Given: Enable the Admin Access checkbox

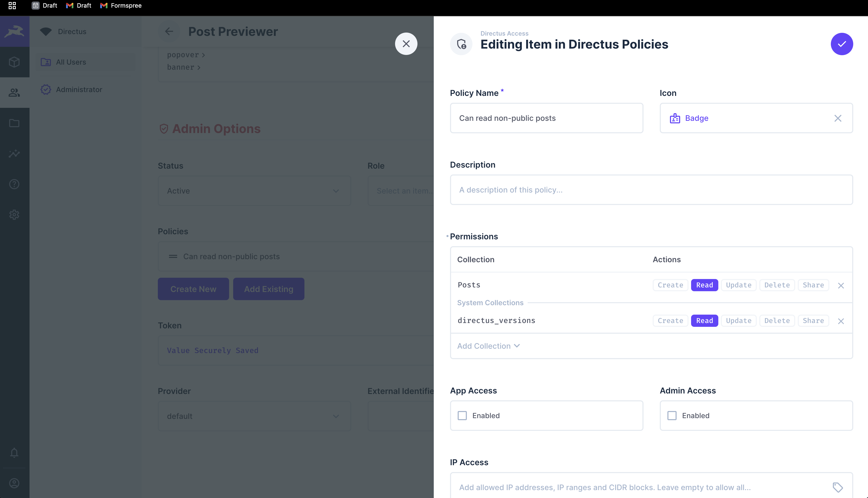Looking at the screenshot, I should [672, 415].
